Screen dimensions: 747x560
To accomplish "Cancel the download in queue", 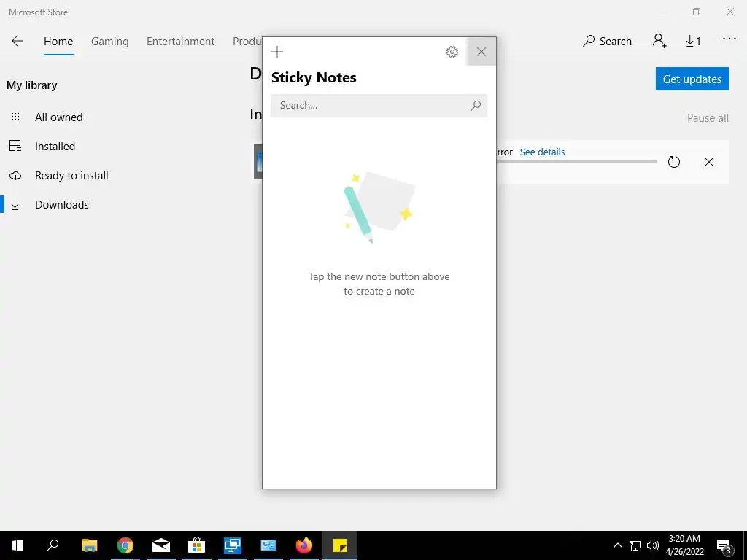I will pos(709,162).
